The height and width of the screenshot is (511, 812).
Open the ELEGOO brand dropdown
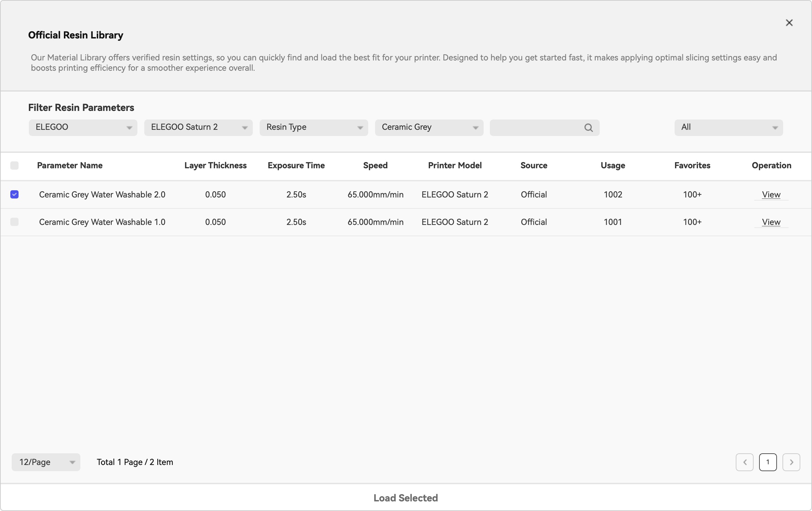[83, 128]
